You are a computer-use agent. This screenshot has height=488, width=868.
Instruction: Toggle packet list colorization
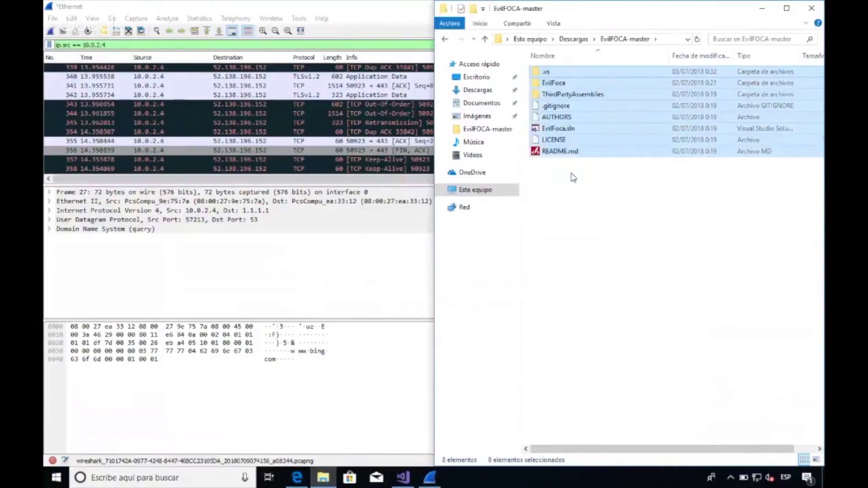point(248,30)
